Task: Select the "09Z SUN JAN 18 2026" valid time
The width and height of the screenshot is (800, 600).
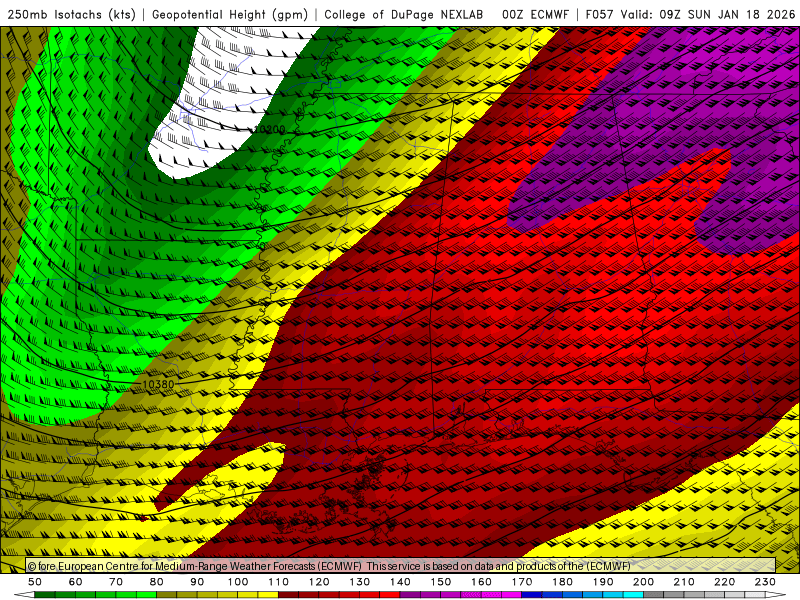Action: pyautogui.click(x=727, y=14)
